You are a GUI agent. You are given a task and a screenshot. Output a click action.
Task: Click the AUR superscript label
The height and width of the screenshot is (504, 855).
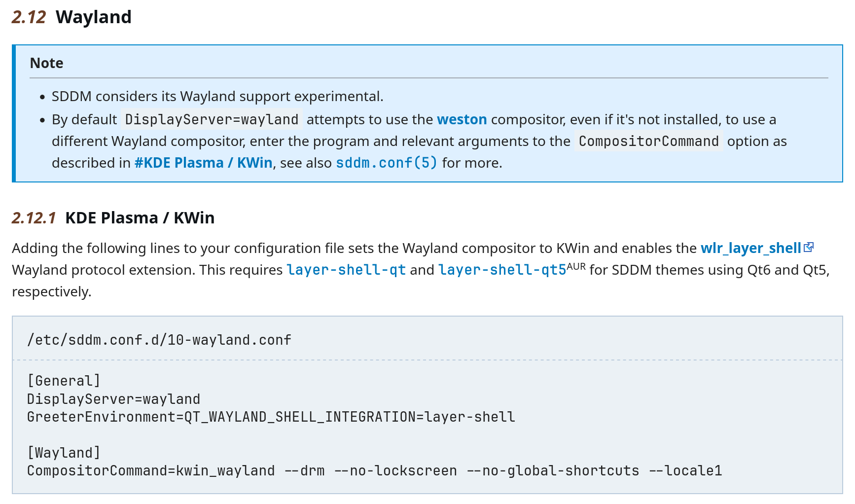(576, 267)
